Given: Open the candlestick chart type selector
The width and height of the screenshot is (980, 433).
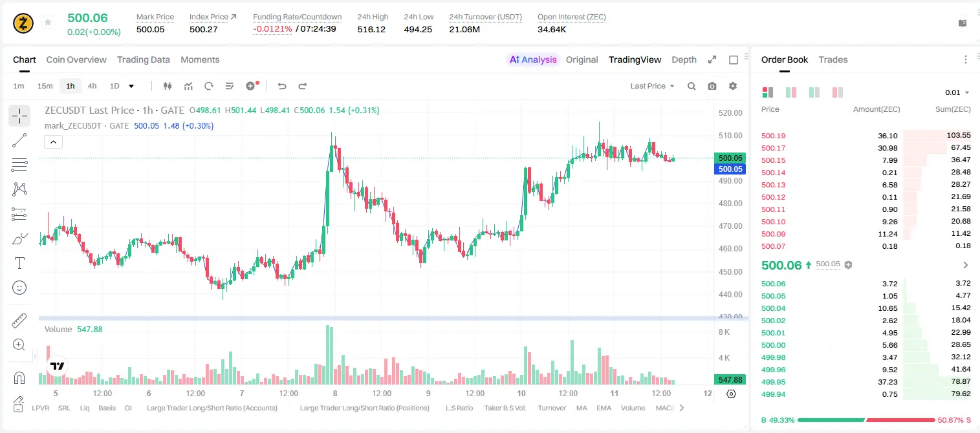Looking at the screenshot, I should (168, 86).
